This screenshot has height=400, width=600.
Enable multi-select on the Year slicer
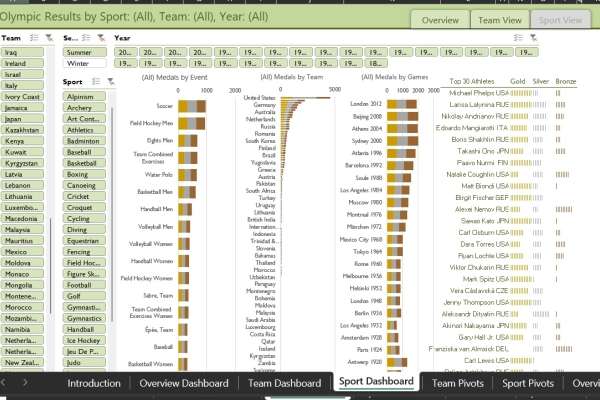(x=518, y=38)
